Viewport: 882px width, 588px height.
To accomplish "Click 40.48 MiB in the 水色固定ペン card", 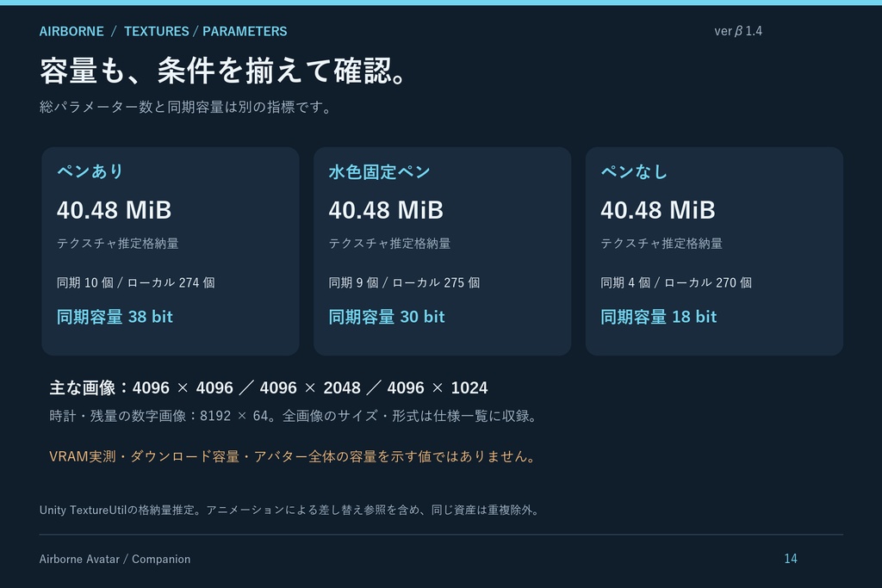I will click(x=386, y=210).
